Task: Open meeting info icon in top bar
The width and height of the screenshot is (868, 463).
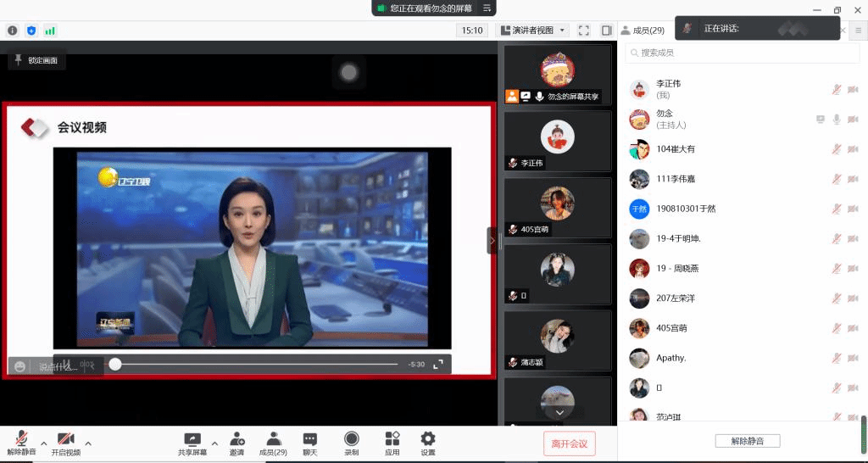Action: pos(12,31)
